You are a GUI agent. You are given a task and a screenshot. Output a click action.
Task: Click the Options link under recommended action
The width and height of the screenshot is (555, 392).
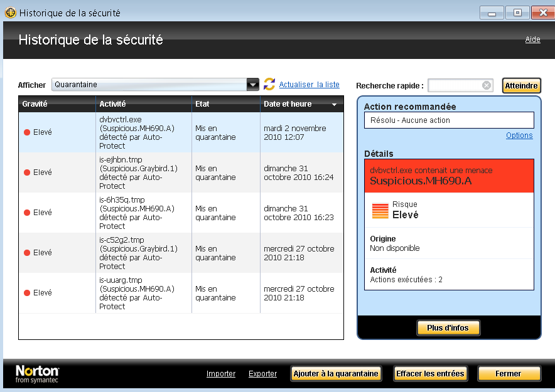tap(519, 135)
